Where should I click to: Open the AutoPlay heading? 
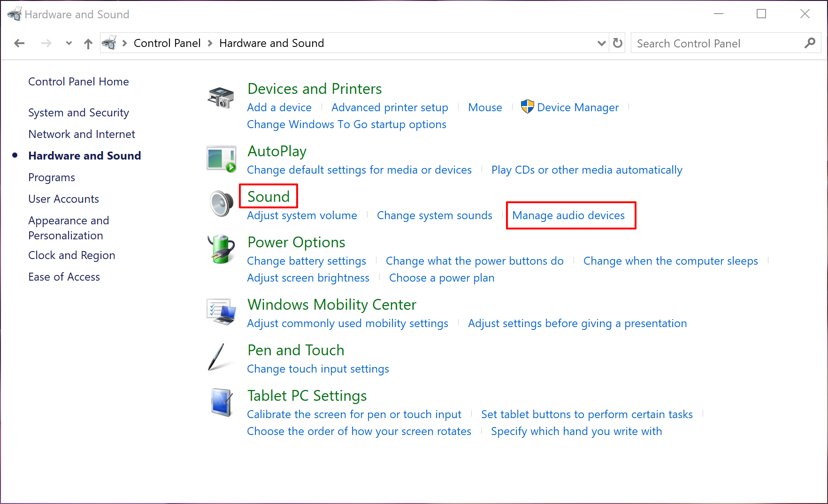(x=277, y=151)
